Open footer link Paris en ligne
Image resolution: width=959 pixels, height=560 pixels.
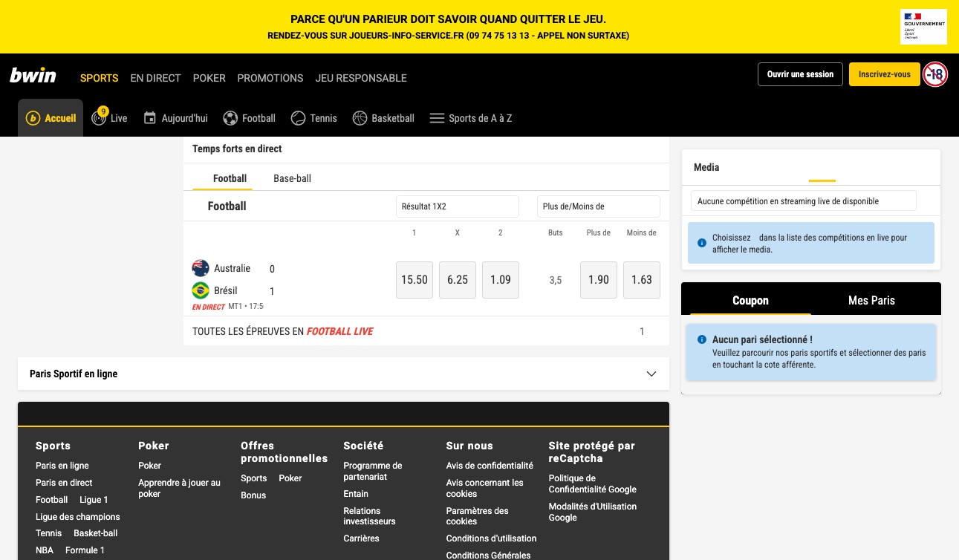tap(62, 466)
